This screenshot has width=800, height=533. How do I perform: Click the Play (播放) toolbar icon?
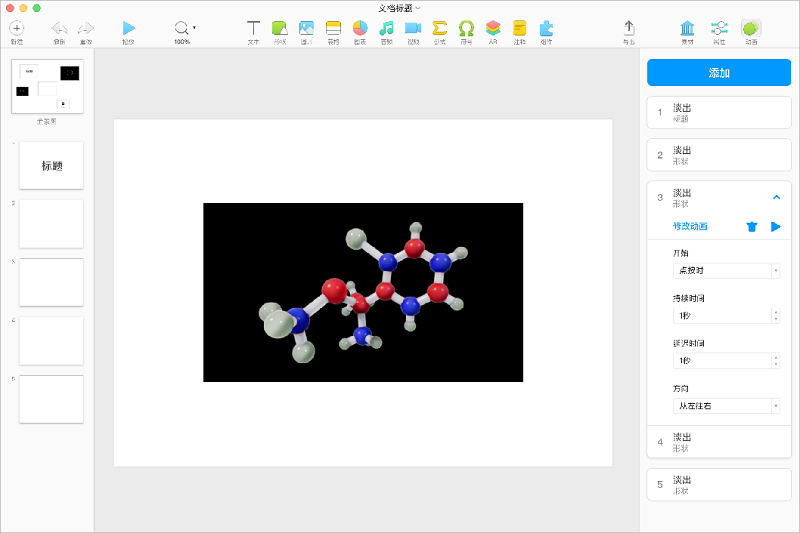coord(128,29)
